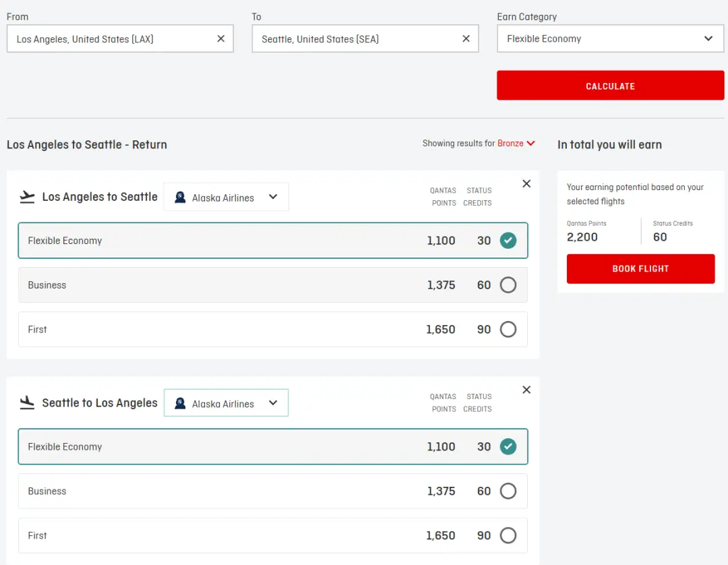Clear the To airport field
Viewport: 728px width, 565px height.
[x=466, y=39]
